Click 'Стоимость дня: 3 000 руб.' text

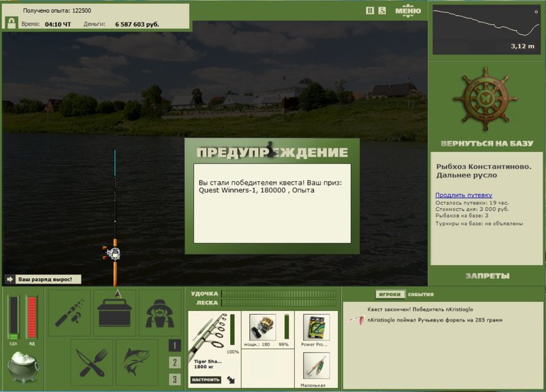pos(472,209)
